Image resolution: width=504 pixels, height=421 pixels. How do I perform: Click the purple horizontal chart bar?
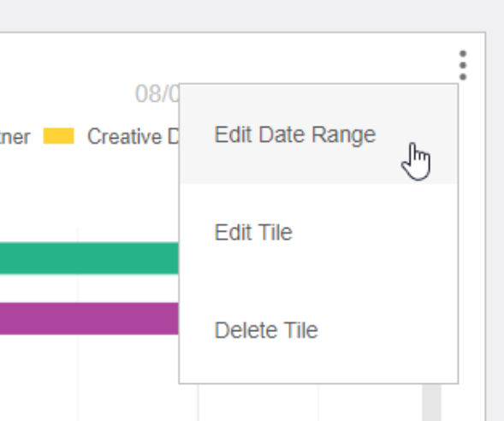coord(89,318)
